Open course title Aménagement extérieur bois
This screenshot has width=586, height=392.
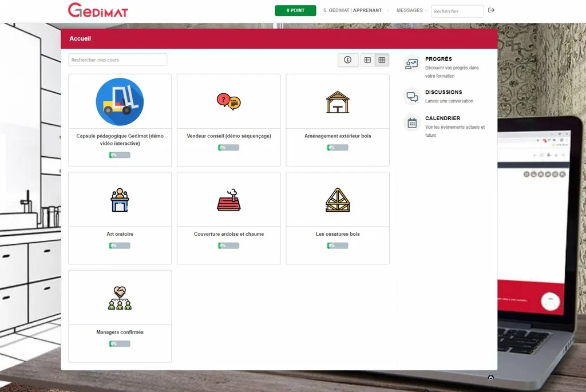tap(338, 136)
